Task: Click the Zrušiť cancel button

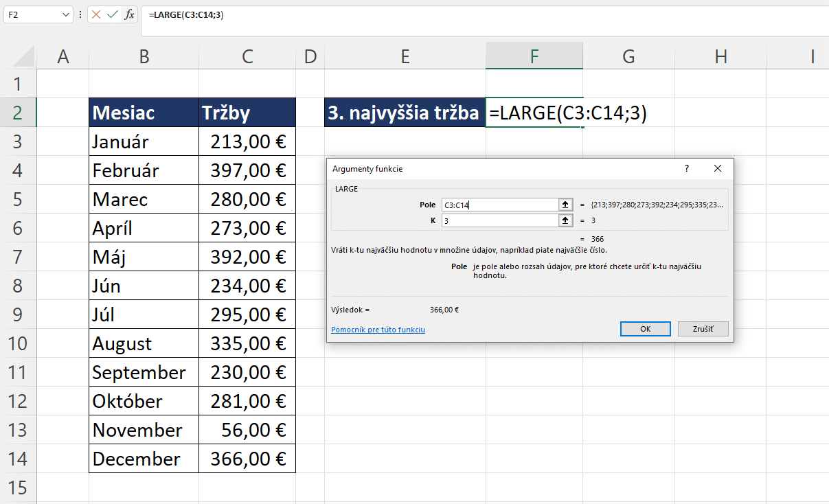Action: coord(703,329)
